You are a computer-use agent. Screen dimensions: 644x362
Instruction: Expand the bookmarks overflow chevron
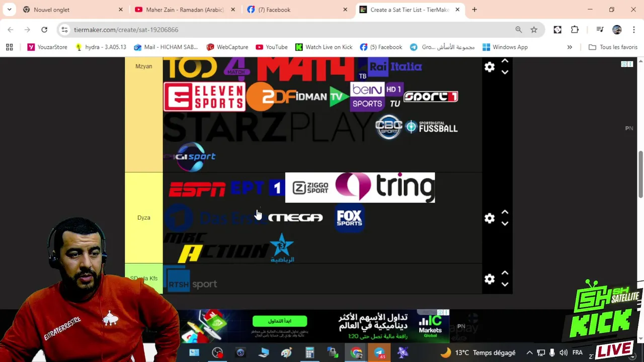570,47
